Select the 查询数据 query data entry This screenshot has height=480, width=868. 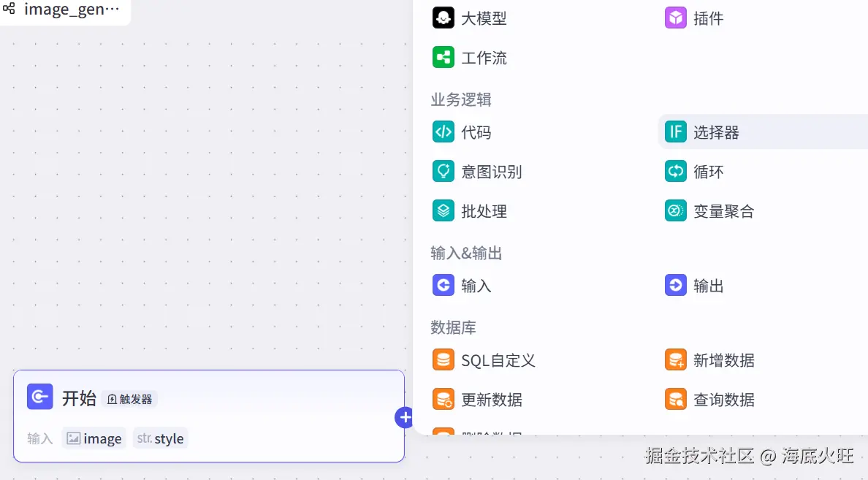676,399
